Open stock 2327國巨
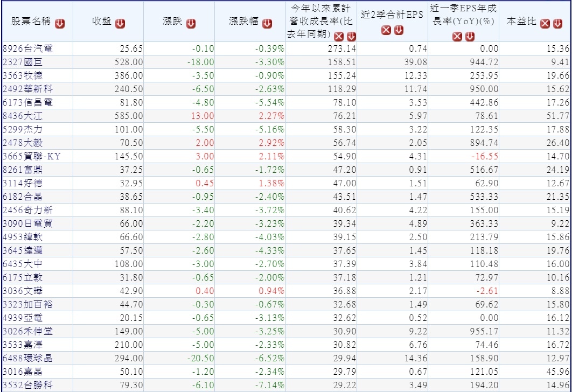 pyautogui.click(x=23, y=62)
